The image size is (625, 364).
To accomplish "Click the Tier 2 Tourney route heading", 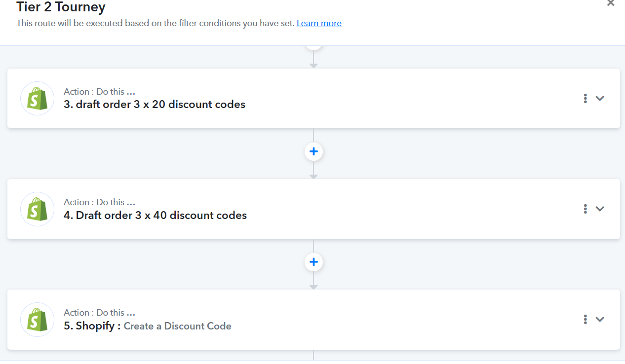I will 61,7.
